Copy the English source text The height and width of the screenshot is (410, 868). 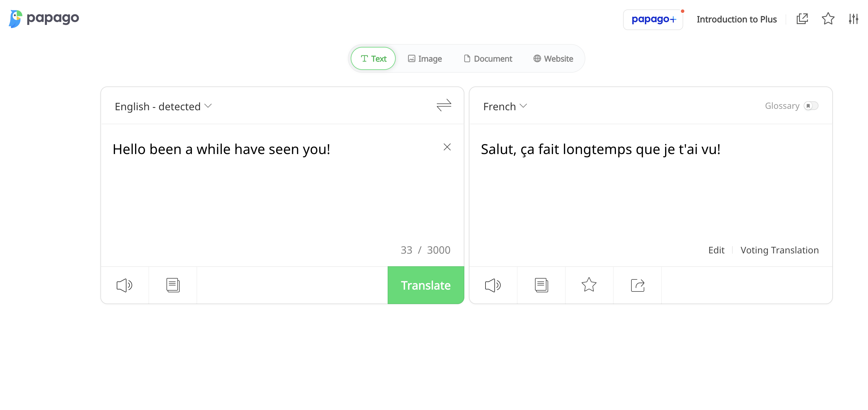click(173, 285)
